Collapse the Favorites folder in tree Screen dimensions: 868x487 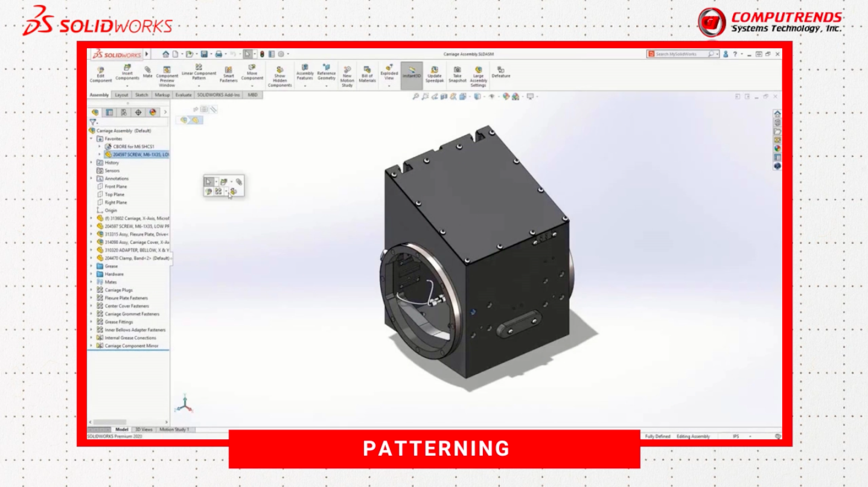pyautogui.click(x=92, y=139)
